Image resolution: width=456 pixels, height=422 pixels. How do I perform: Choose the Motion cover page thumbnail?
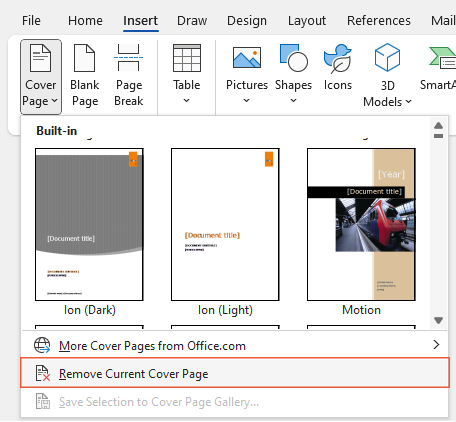tap(361, 225)
